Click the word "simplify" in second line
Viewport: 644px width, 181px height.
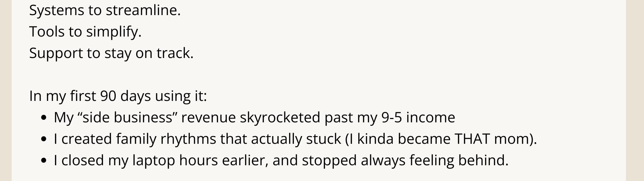[x=113, y=32]
